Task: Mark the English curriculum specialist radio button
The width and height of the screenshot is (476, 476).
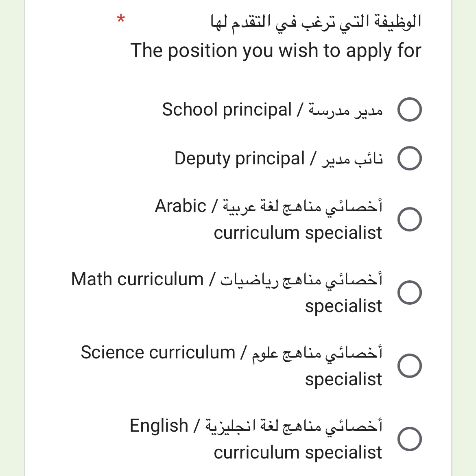Action: 410,439
